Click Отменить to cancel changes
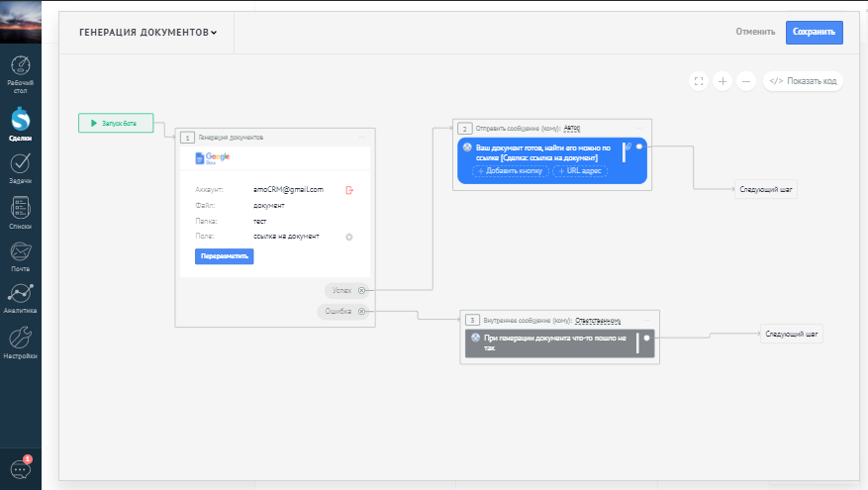 pos(755,32)
